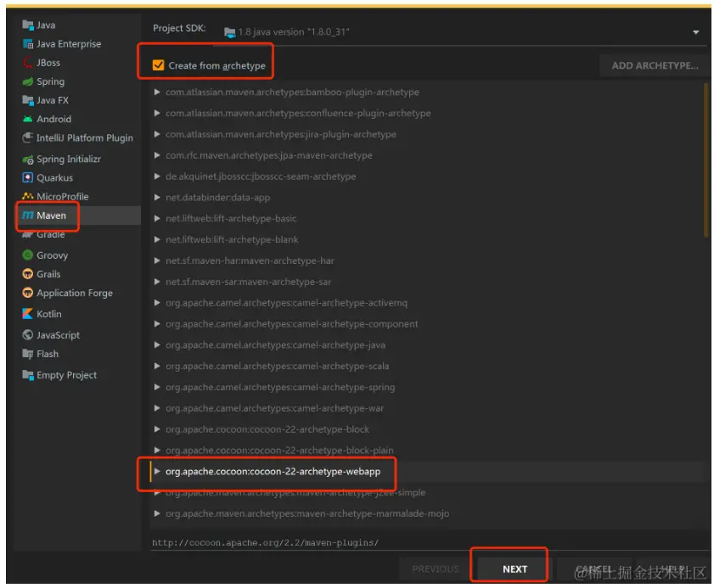The width and height of the screenshot is (714, 588).
Task: Select maven-archetype-marmalade-mojo row
Action: pyautogui.click(x=307, y=513)
